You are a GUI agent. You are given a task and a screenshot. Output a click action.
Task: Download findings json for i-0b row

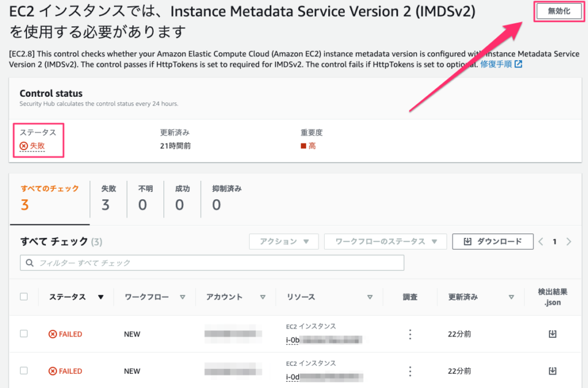pos(552,334)
